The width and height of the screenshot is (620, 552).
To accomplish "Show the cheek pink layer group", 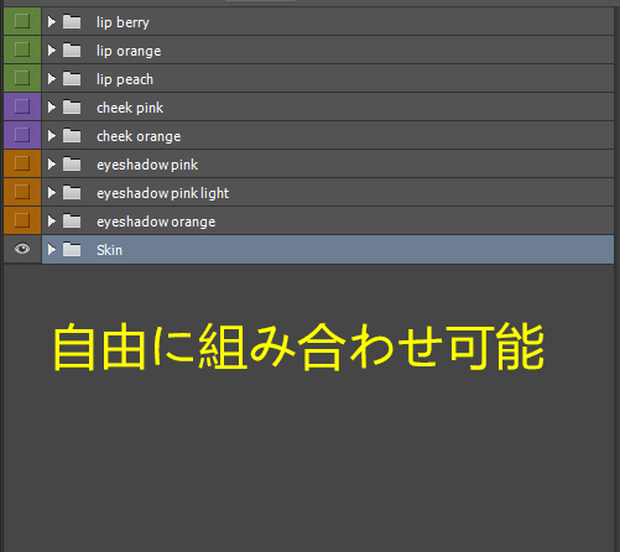I will [22, 106].
